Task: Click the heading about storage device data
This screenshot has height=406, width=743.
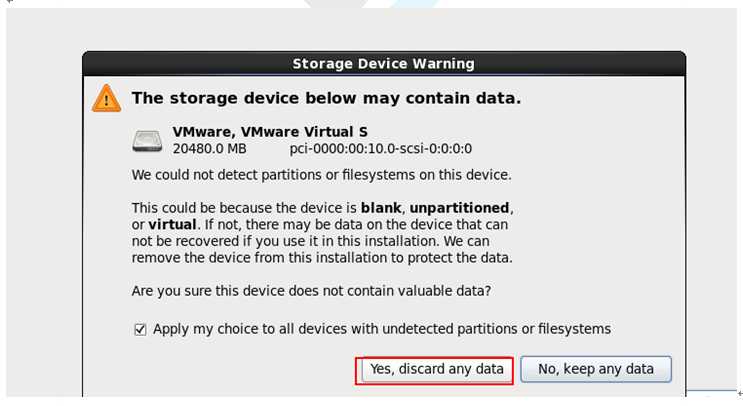Action: [326, 98]
